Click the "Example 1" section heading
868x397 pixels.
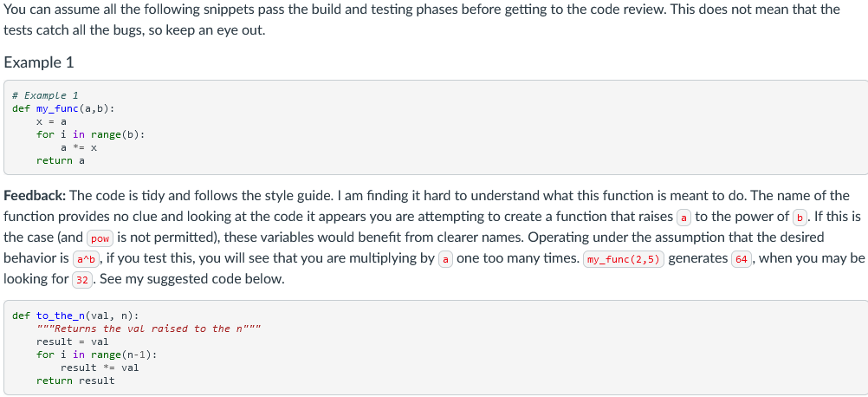[x=39, y=62]
